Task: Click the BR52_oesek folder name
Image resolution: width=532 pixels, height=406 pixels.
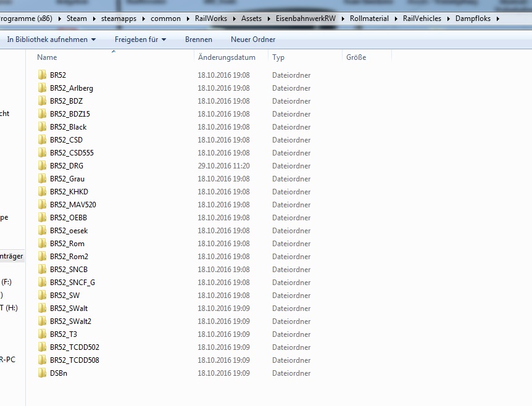Action: 69,231
